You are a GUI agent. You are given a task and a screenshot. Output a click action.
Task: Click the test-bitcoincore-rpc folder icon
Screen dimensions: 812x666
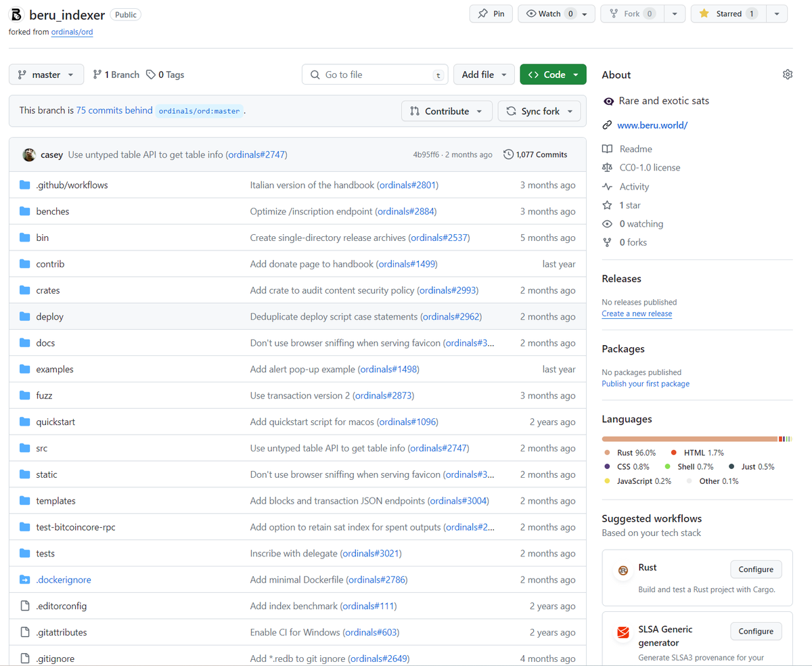click(25, 527)
